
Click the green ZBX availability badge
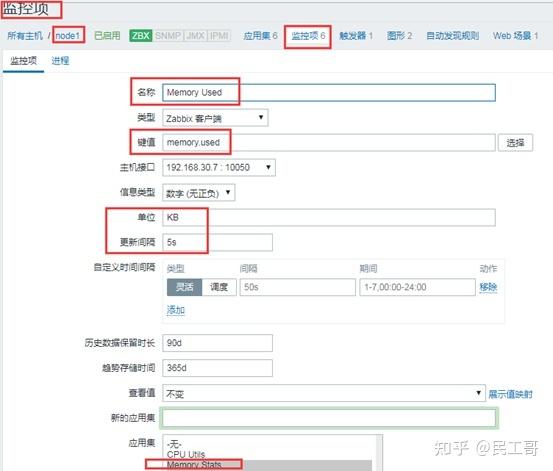(140, 36)
